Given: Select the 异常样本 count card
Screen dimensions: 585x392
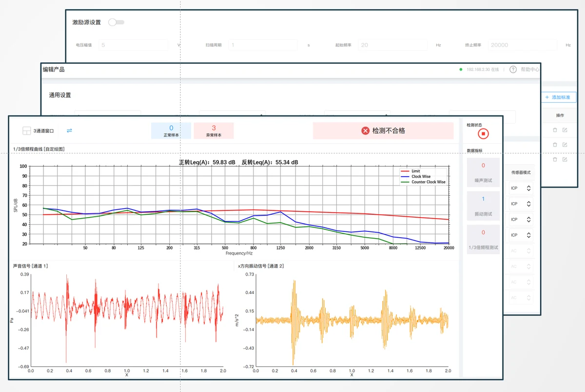Looking at the screenshot, I should (x=214, y=131).
